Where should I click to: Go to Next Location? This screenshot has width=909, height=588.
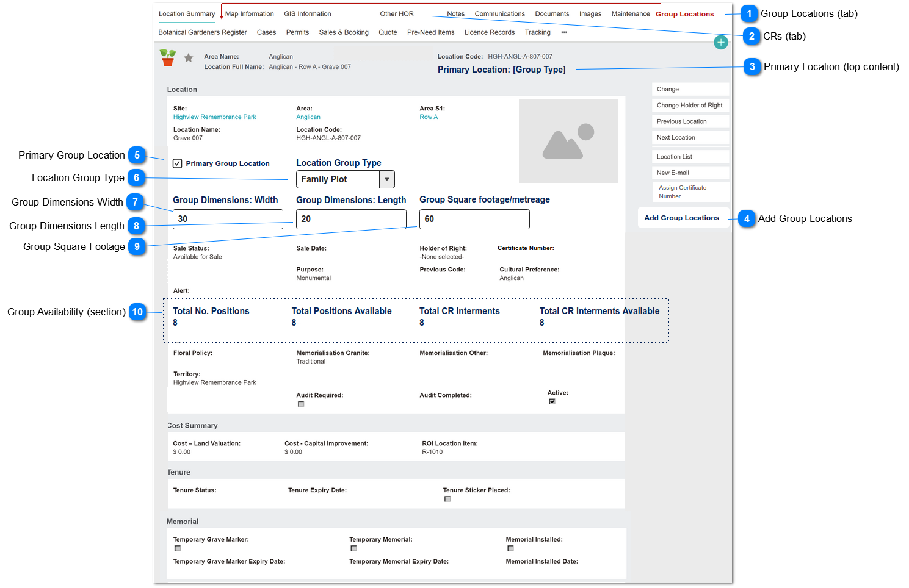pyautogui.click(x=690, y=138)
